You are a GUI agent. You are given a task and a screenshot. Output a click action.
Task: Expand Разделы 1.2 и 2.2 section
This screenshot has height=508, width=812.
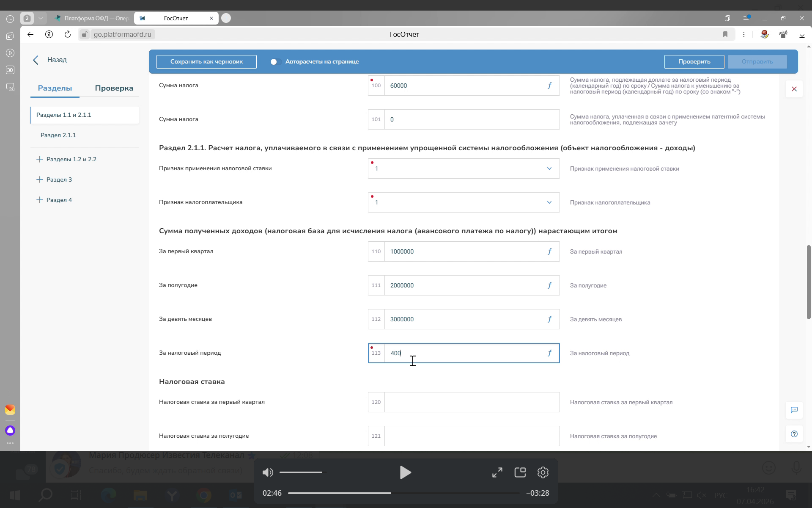pos(40,159)
